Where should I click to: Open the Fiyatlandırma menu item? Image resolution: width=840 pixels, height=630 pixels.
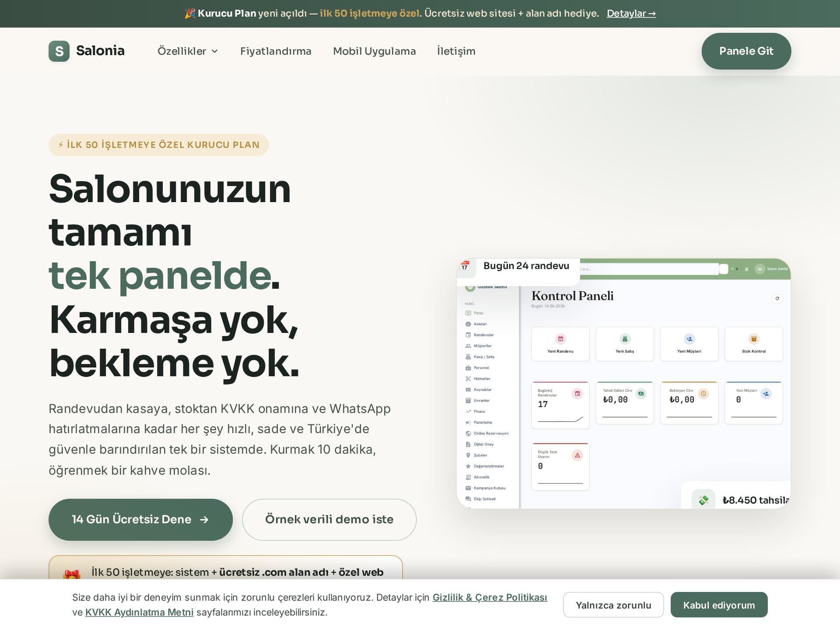point(276,51)
